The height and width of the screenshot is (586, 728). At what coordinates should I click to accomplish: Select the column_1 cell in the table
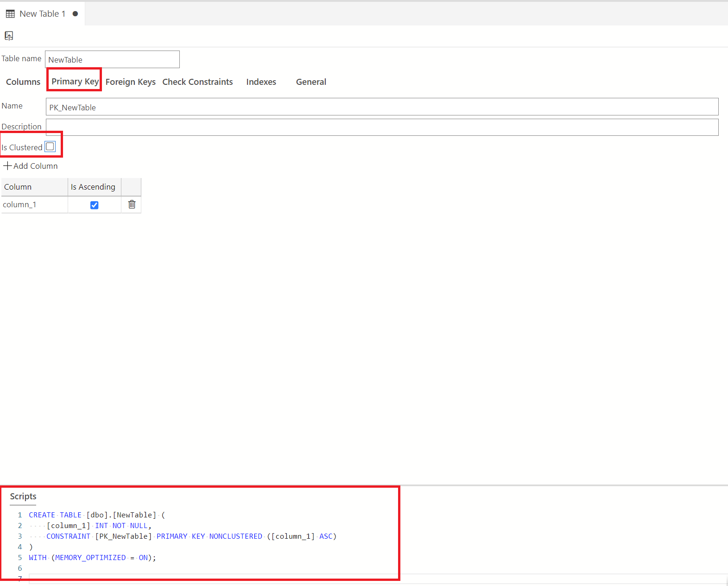(35, 204)
